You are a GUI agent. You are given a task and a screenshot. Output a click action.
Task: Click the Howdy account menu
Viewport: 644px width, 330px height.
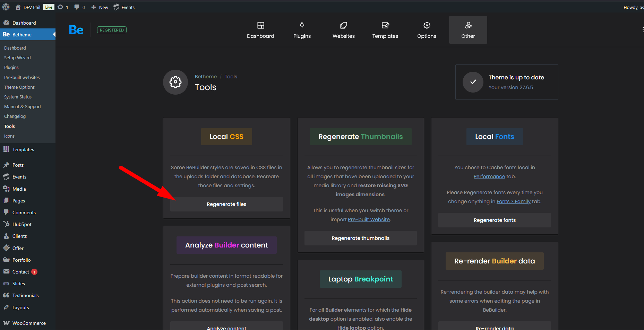coord(634,7)
